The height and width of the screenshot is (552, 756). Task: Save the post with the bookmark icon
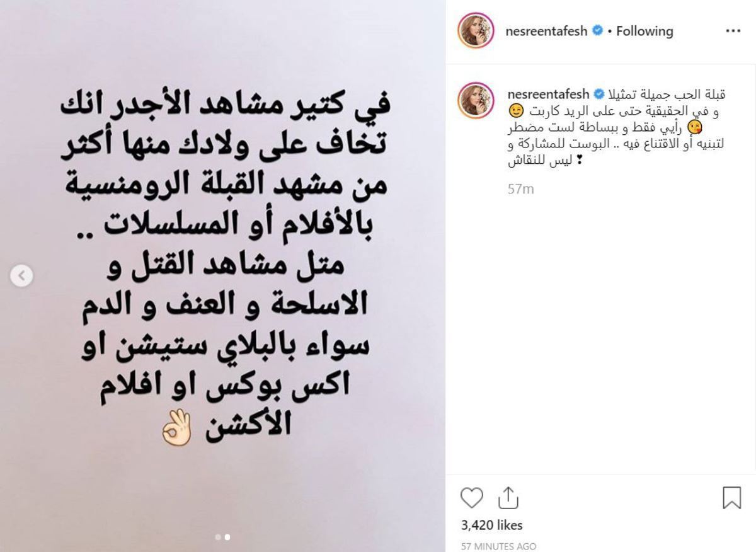731,497
